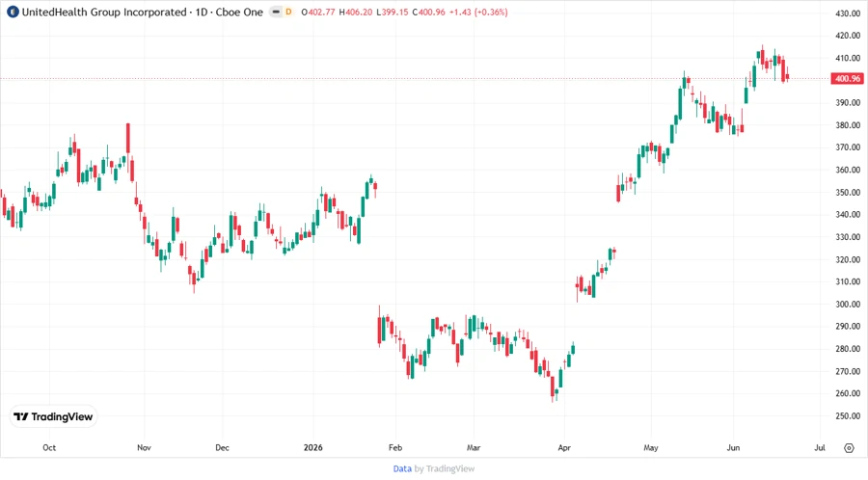Click 'by TradingView' footer text
The height and width of the screenshot is (480, 868).
tap(445, 469)
